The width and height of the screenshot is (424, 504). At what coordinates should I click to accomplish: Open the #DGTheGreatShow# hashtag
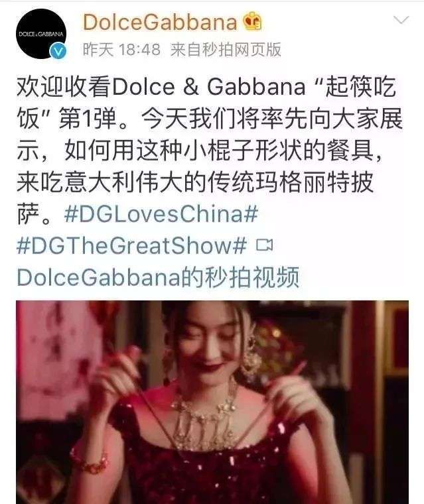131,245
